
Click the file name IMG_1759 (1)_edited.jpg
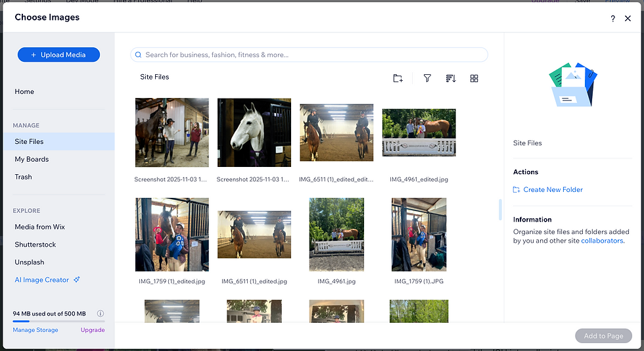point(172,281)
